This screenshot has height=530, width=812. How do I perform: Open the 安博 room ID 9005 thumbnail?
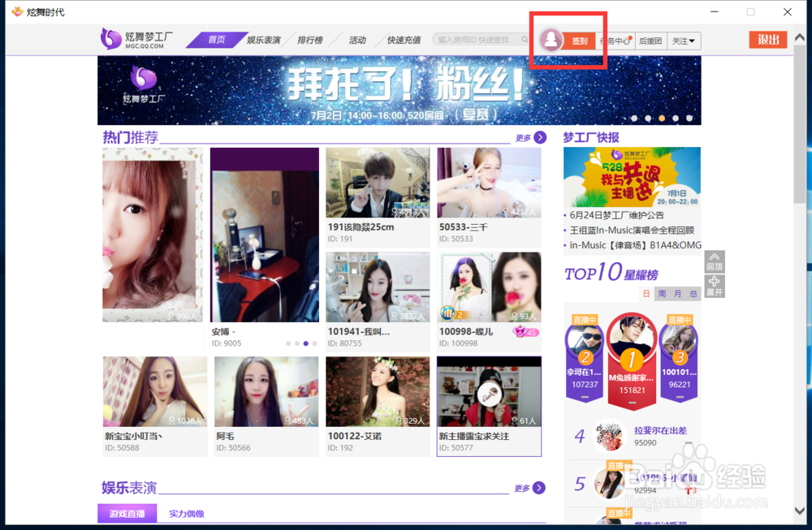click(265, 235)
